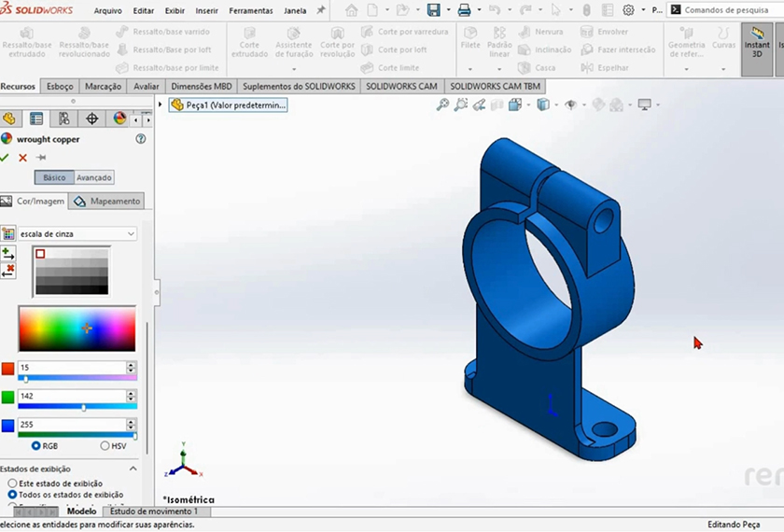The height and width of the screenshot is (532, 784).
Task: Expand the Peça1 feature tree arrow
Action: [161, 105]
